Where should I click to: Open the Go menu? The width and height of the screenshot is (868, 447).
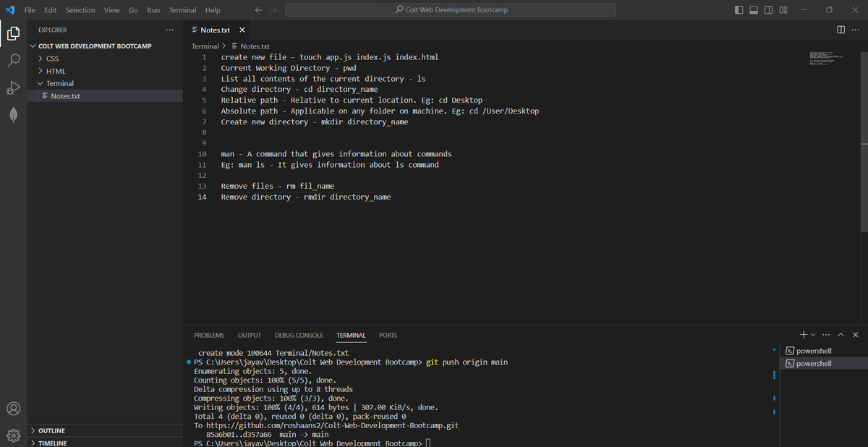tap(133, 10)
